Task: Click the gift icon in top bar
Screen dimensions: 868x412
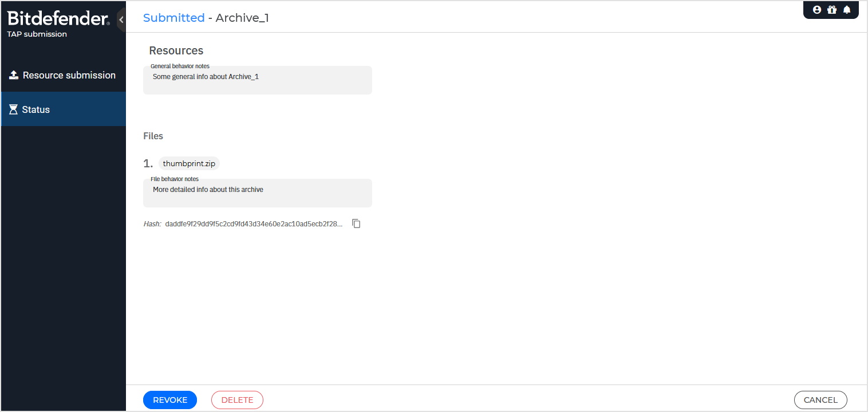Action: (x=831, y=9)
